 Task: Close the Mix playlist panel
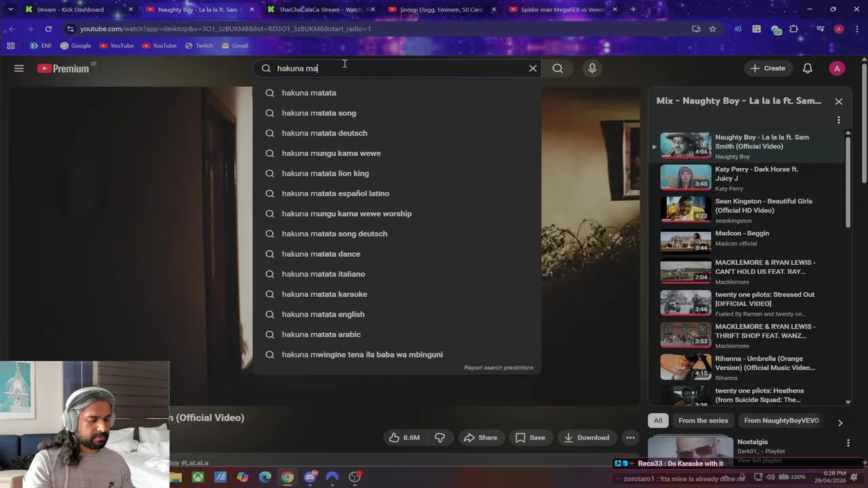point(839,102)
